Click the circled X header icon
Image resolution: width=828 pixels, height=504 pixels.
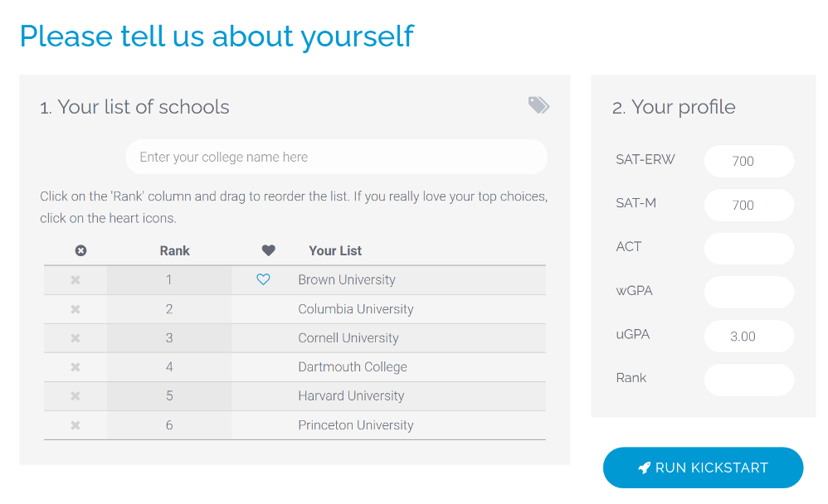point(80,250)
